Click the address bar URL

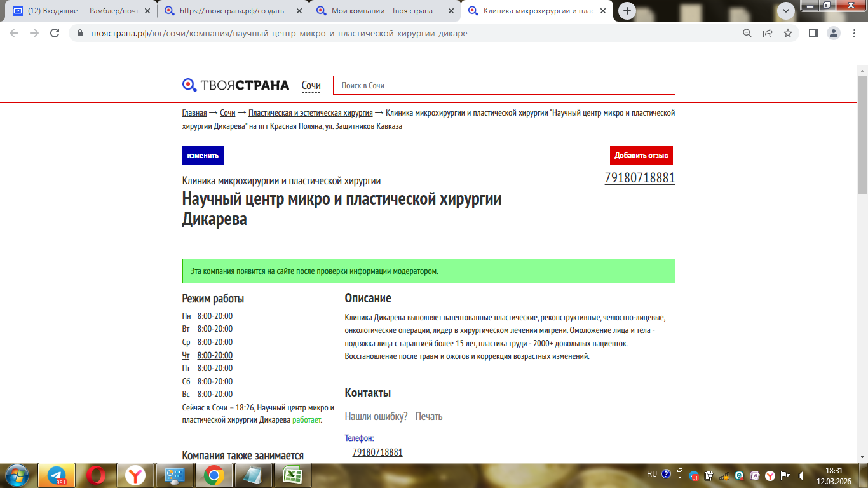click(278, 33)
